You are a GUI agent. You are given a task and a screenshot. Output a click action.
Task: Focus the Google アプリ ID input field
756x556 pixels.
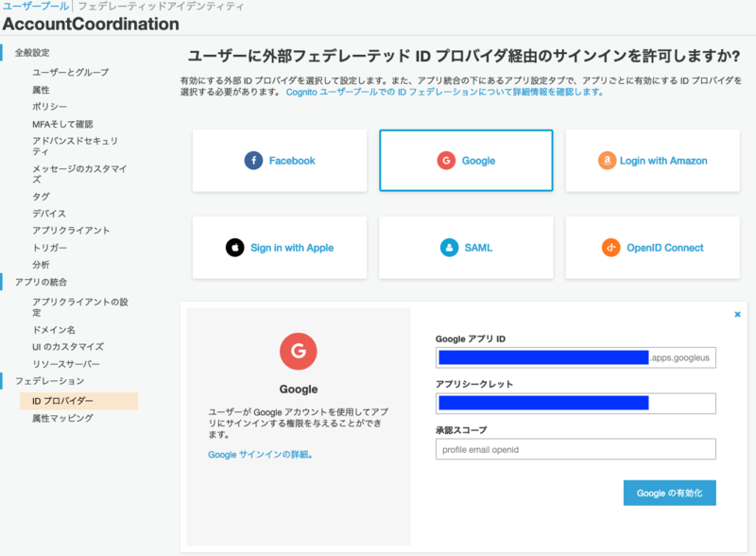pyautogui.click(x=576, y=357)
